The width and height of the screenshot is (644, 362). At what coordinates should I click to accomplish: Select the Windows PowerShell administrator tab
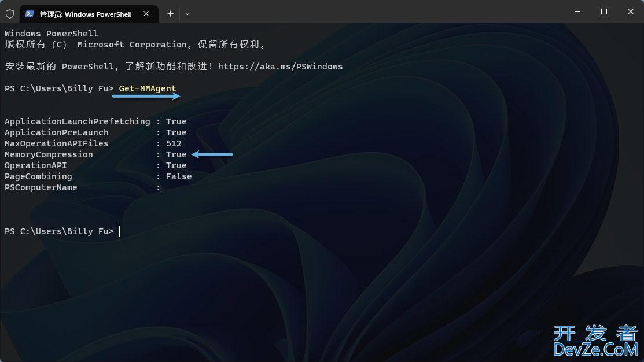point(89,14)
